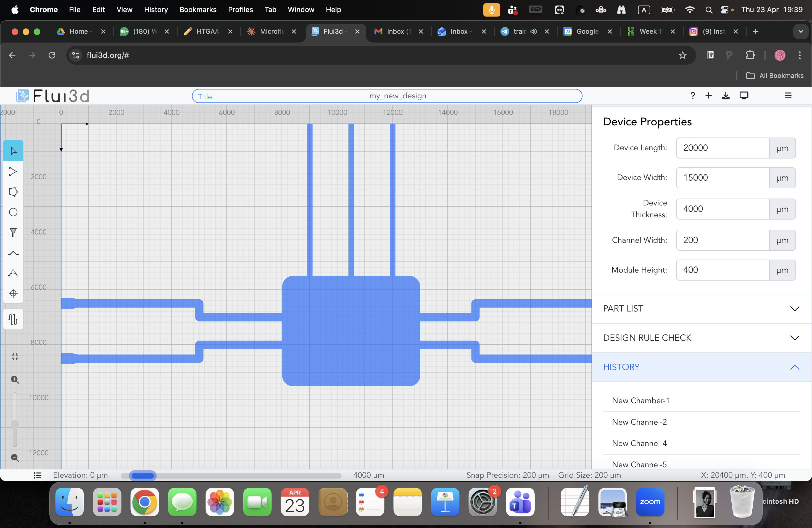Image resolution: width=812 pixels, height=528 pixels.
Task: Select the polygon chamber tool
Action: pos(13,192)
